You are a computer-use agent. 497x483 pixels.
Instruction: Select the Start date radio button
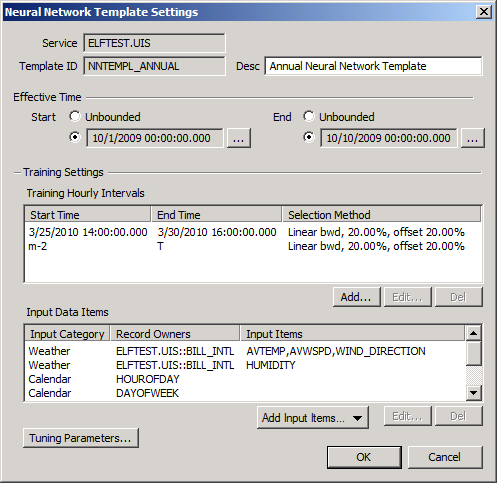pos(75,137)
